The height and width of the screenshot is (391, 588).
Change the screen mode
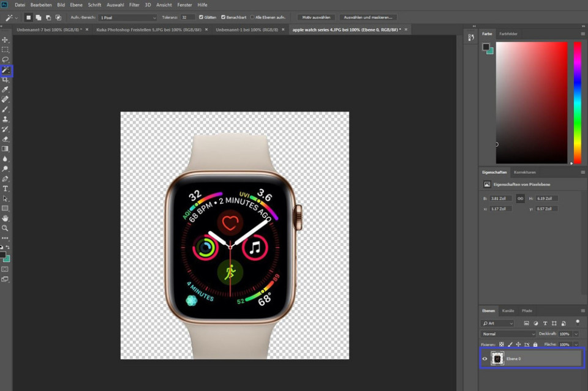point(6,280)
